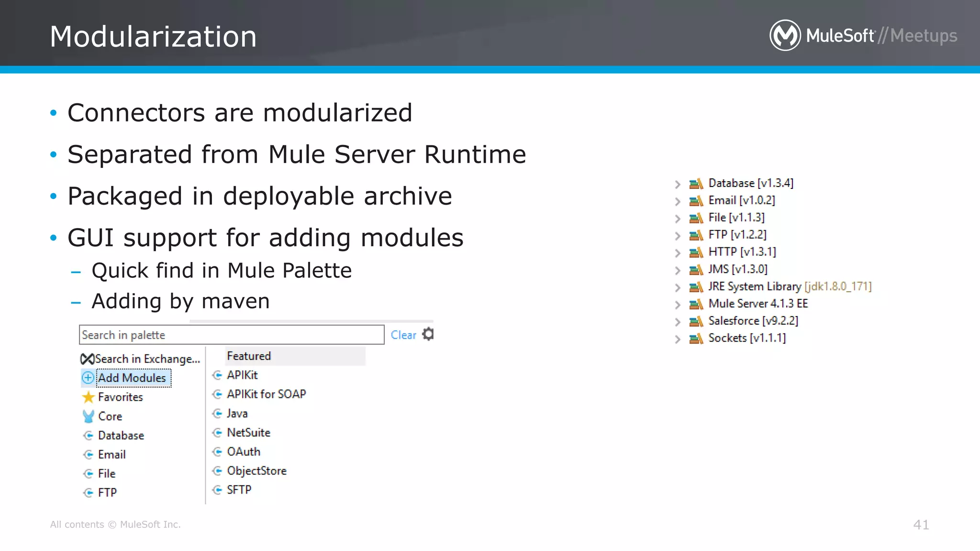Expand the Email [v1.0.2] library node
Viewport: 980px width, 551px height.
point(678,201)
